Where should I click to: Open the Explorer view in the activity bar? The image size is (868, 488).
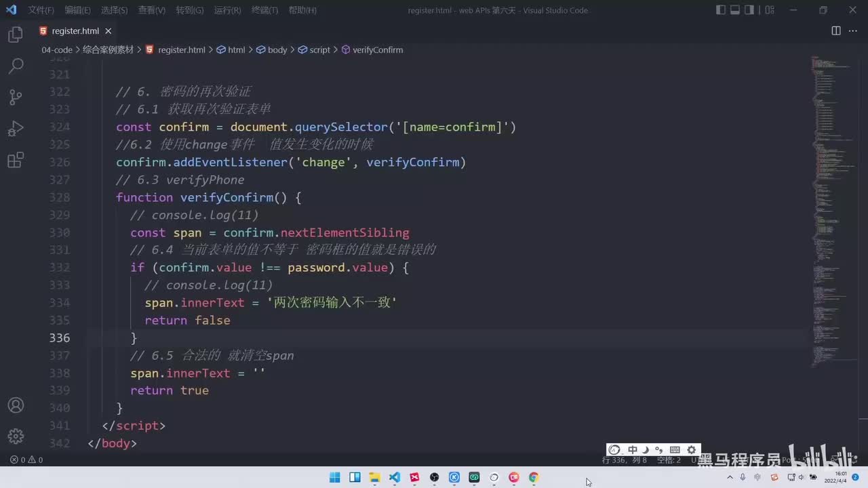pyautogui.click(x=16, y=35)
